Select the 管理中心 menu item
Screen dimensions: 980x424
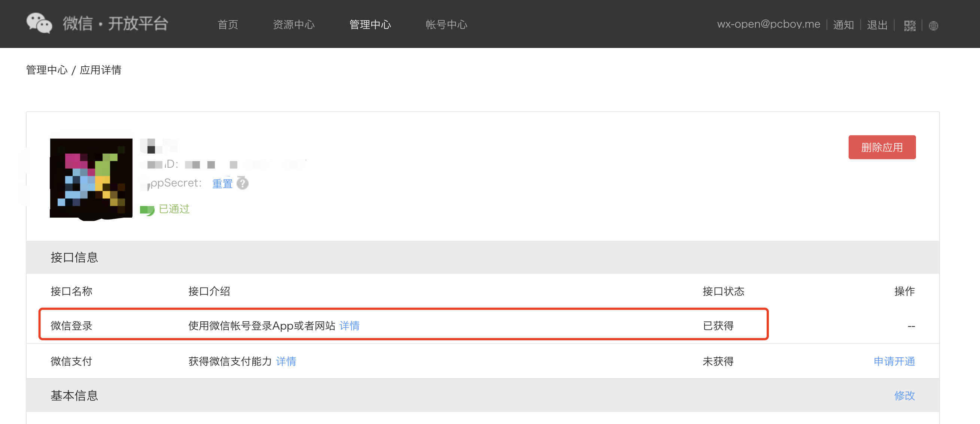370,24
